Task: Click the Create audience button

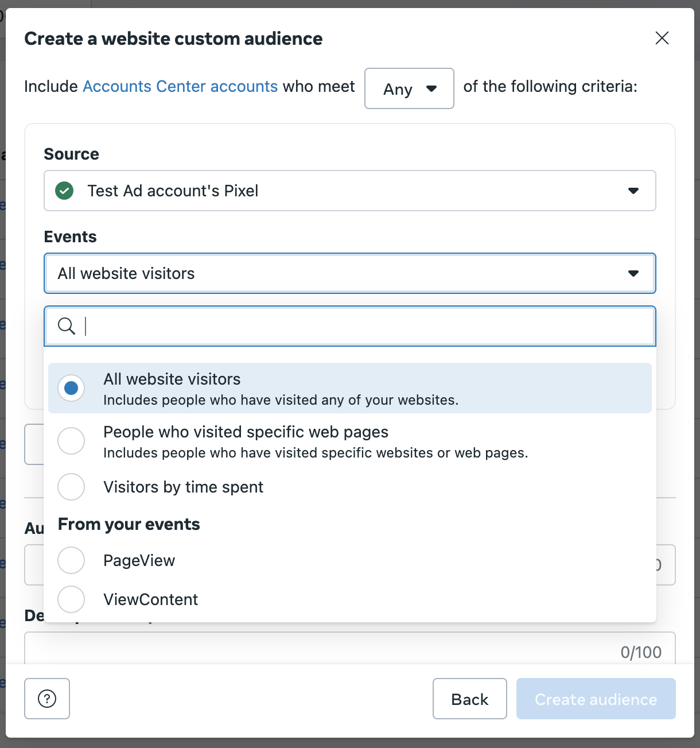Action: 596,699
